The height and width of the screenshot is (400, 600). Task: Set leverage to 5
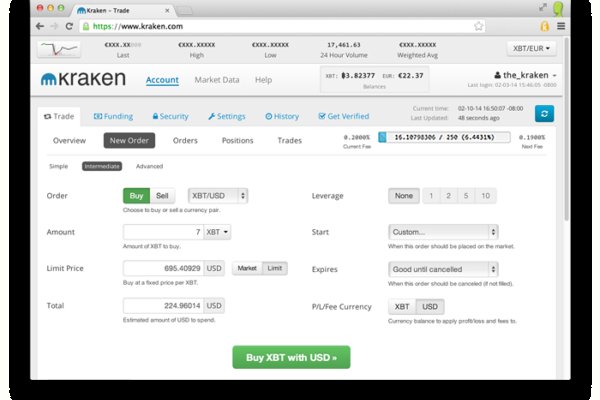click(466, 196)
